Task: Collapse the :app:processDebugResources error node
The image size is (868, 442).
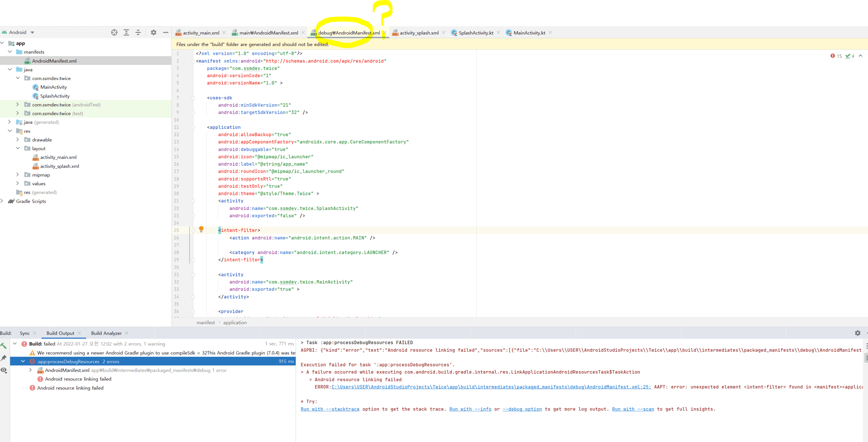Action: 23,361
